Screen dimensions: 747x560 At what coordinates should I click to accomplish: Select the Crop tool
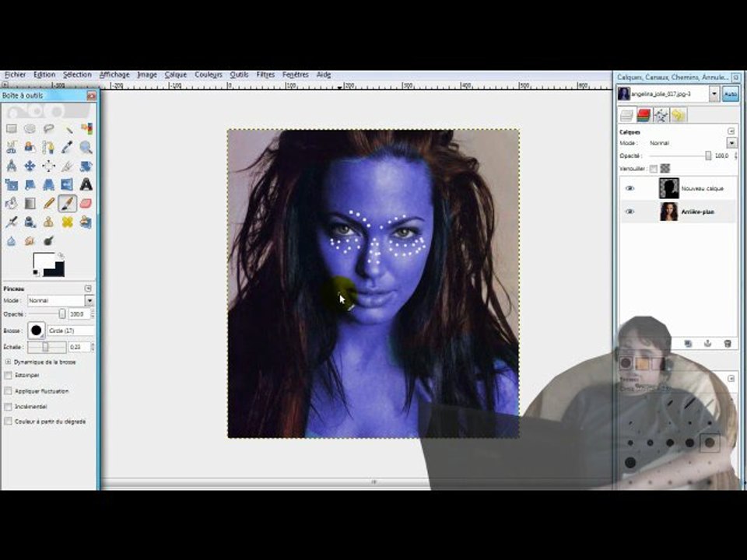click(67, 166)
